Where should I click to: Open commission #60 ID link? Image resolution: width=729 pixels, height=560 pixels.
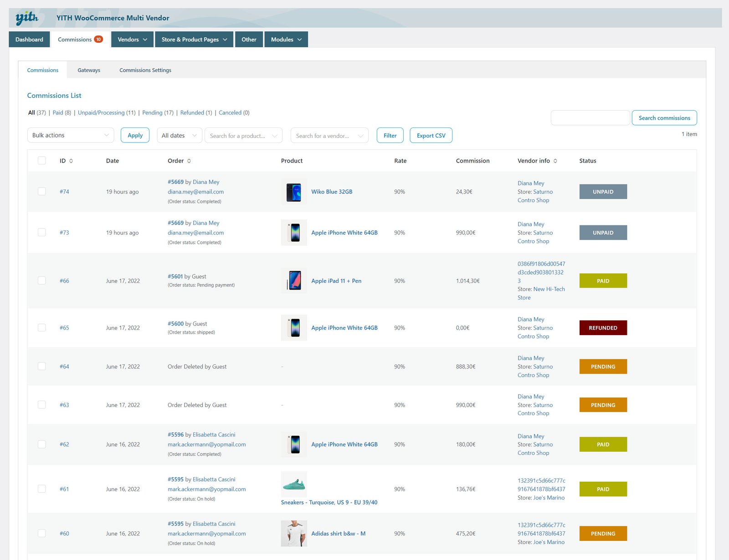(x=64, y=534)
